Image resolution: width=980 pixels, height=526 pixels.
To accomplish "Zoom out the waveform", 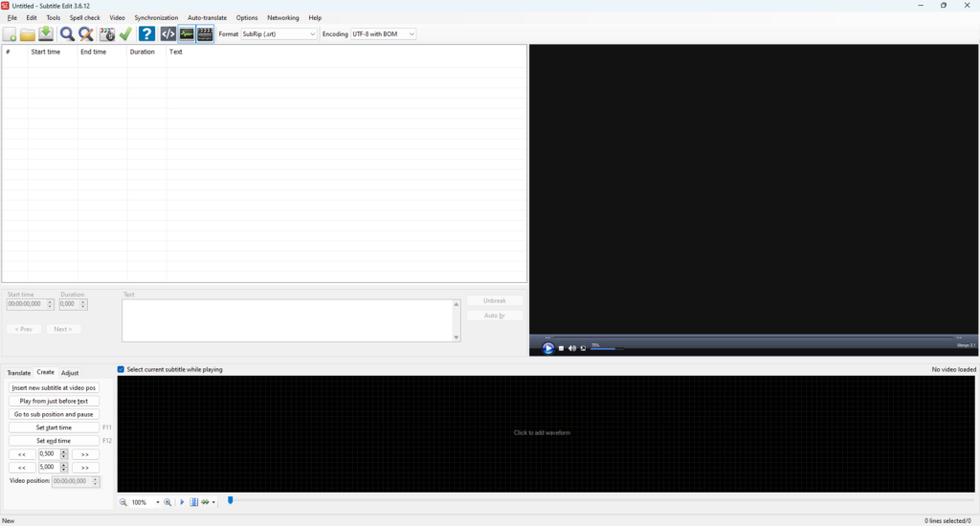I will click(123, 502).
